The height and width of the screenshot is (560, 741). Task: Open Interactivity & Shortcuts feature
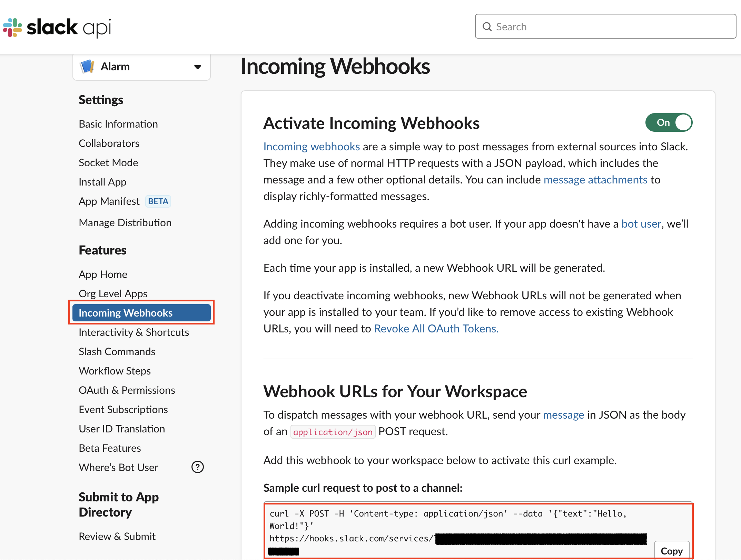[134, 332]
